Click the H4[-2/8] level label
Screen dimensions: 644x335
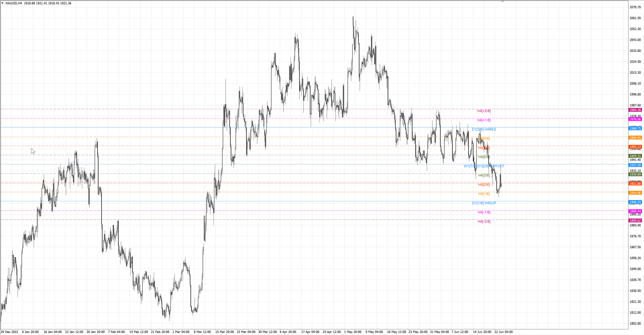click(484, 221)
